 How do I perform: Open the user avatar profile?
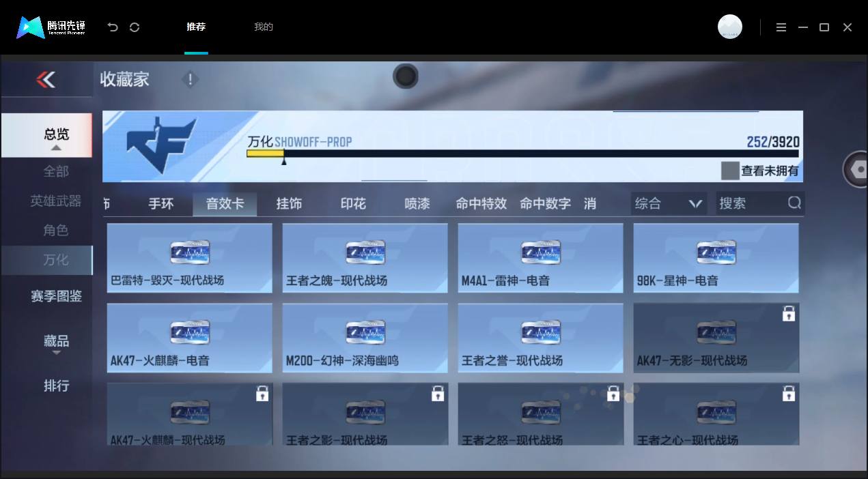pyautogui.click(x=730, y=27)
